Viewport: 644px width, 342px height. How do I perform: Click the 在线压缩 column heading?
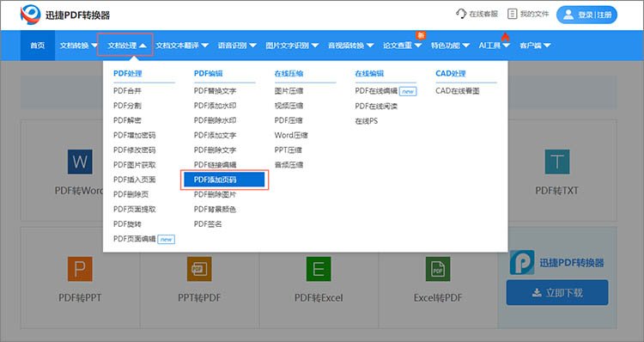pyautogui.click(x=289, y=74)
